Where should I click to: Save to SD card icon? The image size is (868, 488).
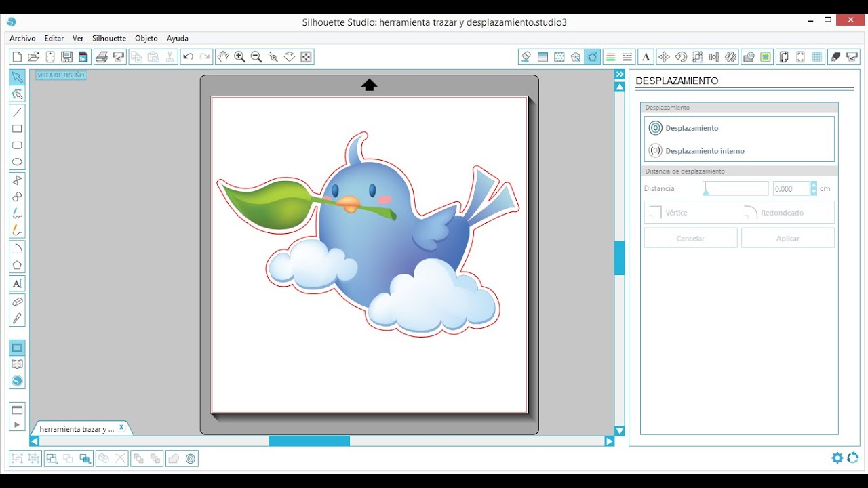(83, 57)
